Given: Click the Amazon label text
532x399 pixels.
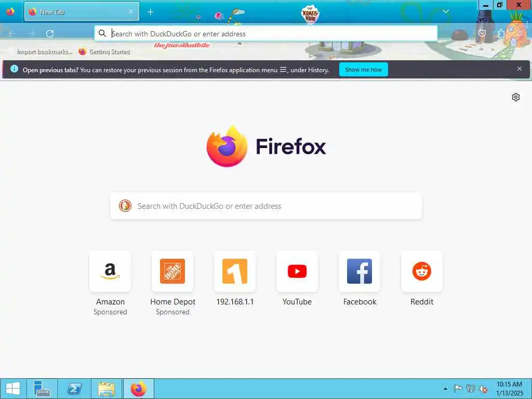Looking at the screenshot, I should pos(110,302).
